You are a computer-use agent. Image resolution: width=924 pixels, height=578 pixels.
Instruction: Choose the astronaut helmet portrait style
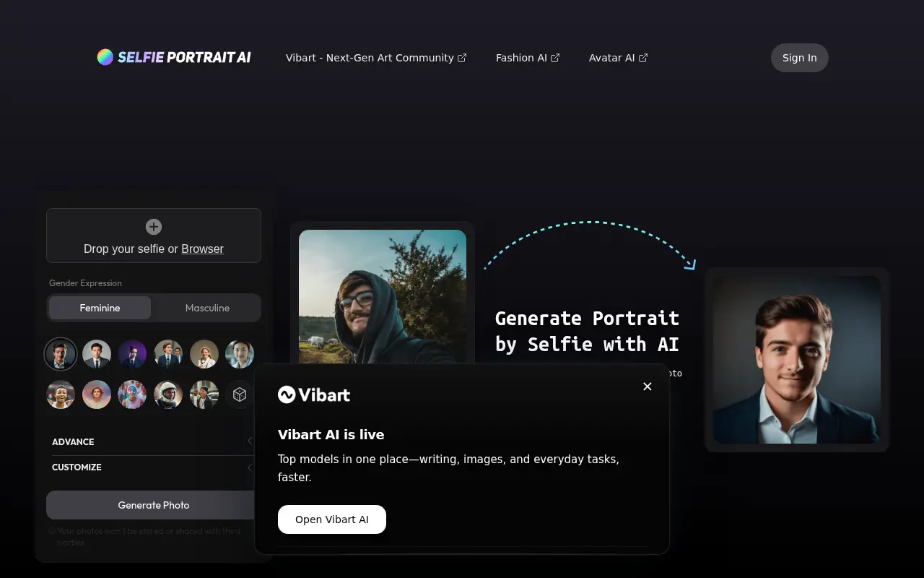168,394
